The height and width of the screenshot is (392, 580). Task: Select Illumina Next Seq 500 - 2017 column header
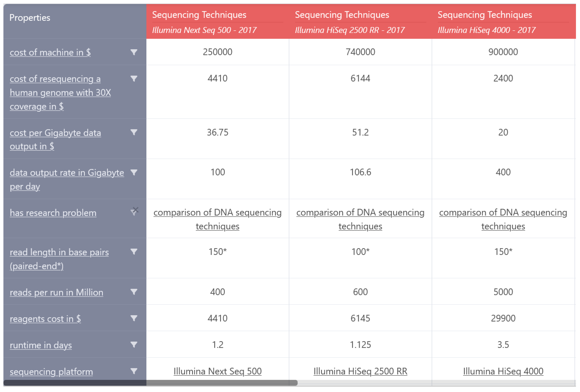tap(204, 30)
